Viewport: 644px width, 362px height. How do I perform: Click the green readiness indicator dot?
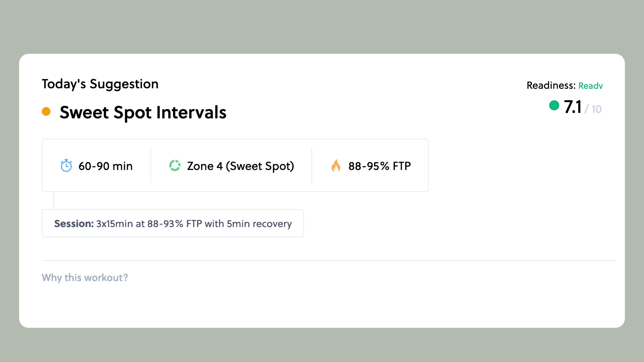click(x=554, y=105)
